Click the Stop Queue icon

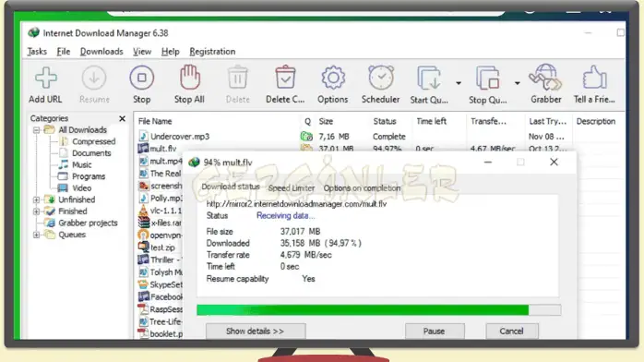tap(488, 78)
